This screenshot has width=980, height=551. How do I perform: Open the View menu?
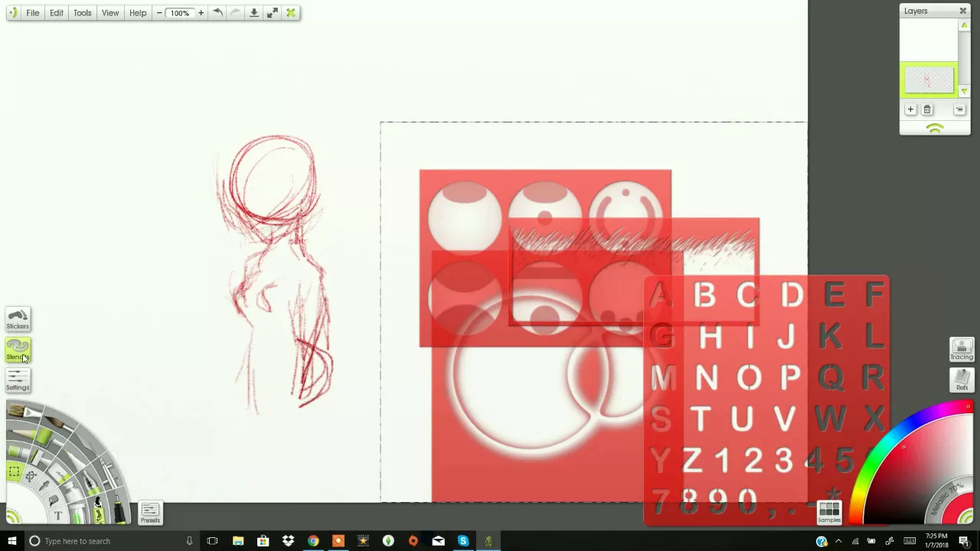(110, 13)
